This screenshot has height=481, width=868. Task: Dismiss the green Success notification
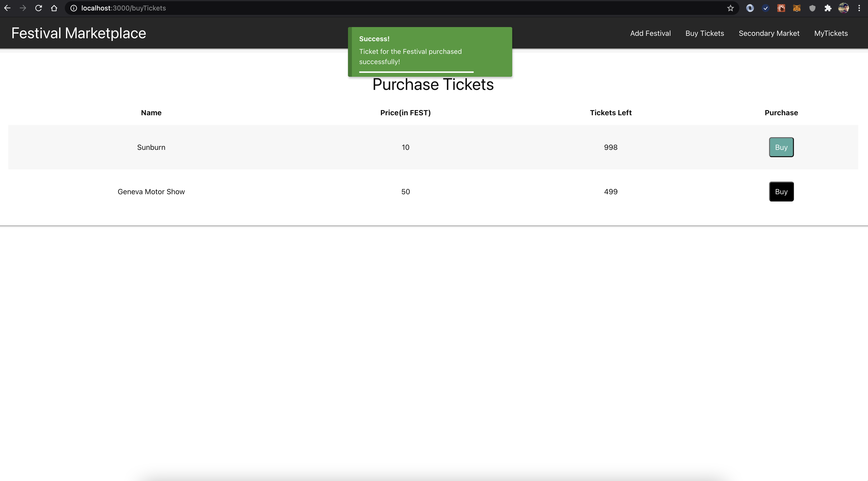tap(430, 52)
